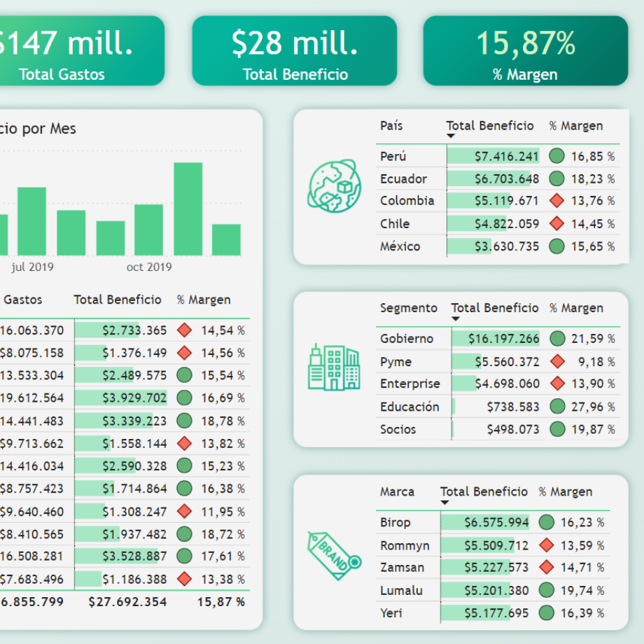Click the $6.575.994 data bar for Birop

pyautogui.click(x=485, y=522)
